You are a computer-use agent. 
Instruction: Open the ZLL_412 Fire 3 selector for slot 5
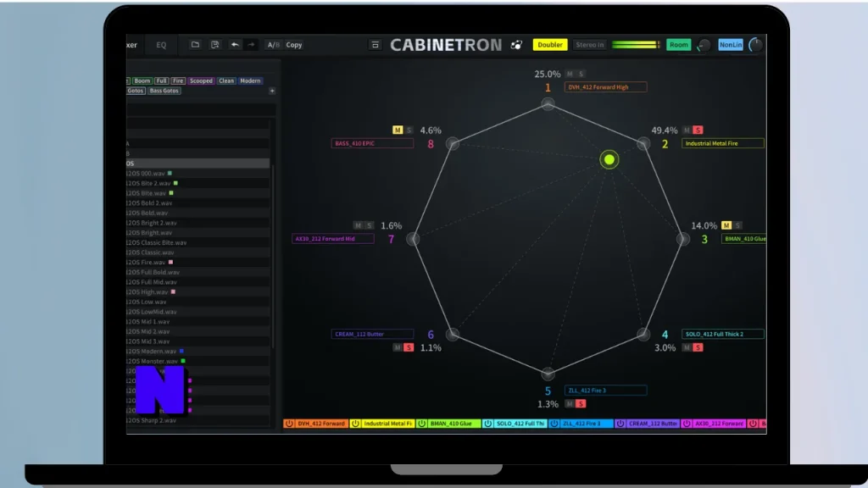pos(605,391)
